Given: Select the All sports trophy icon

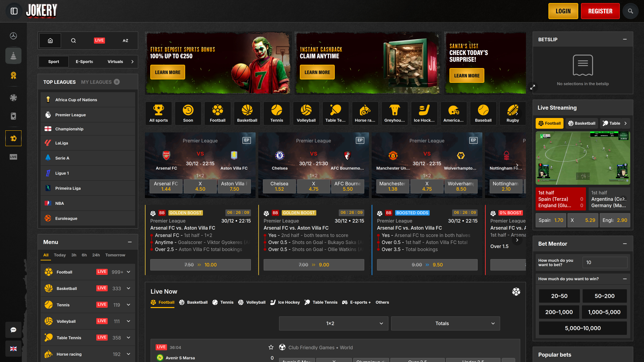Looking at the screenshot, I should 158,113.
